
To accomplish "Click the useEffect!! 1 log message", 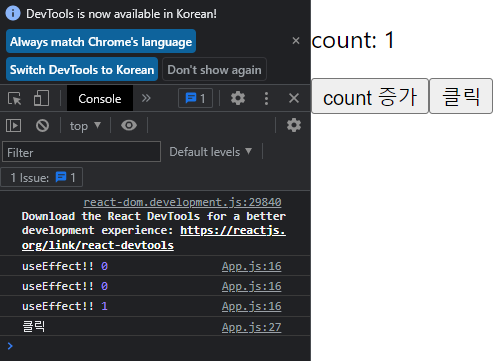I will tap(65, 306).
